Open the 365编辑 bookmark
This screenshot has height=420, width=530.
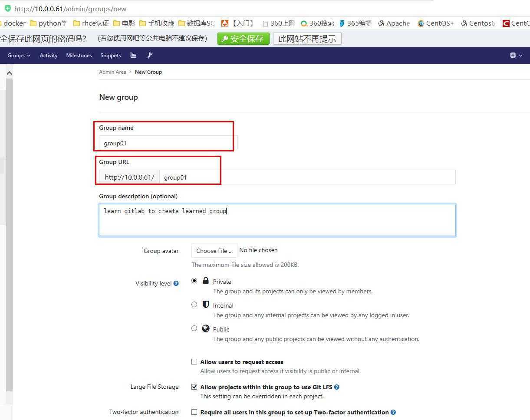pos(355,23)
